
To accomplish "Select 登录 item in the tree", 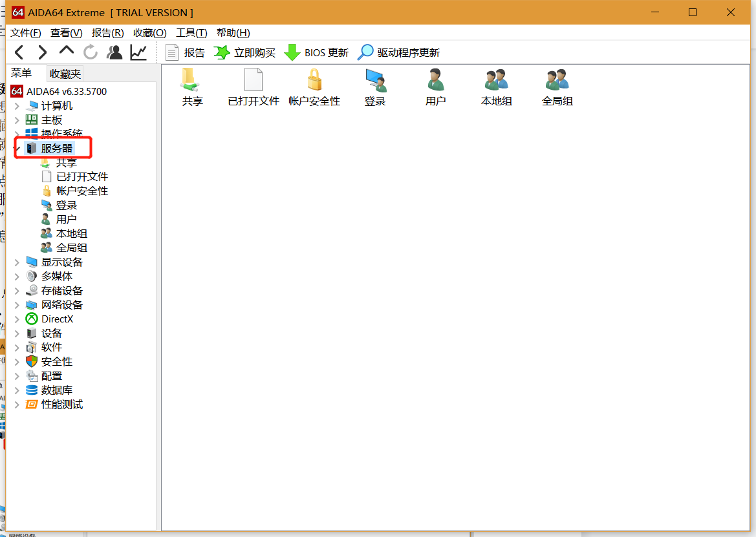I will pyautogui.click(x=66, y=205).
